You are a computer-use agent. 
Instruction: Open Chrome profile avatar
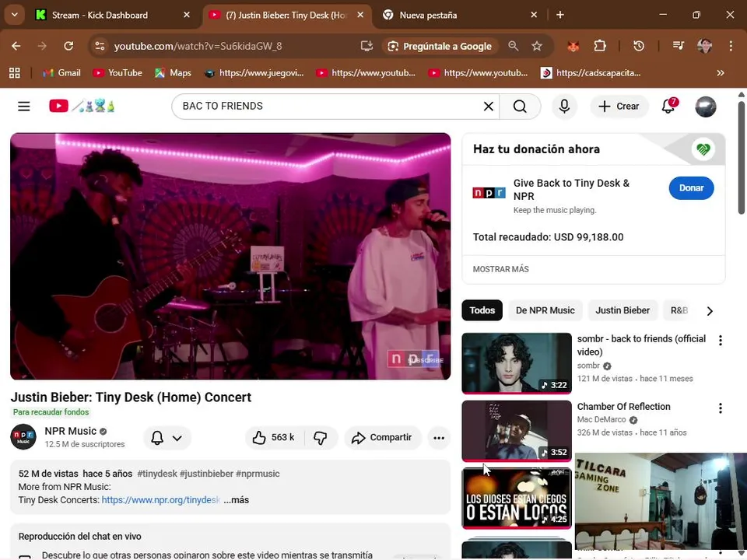coord(704,46)
